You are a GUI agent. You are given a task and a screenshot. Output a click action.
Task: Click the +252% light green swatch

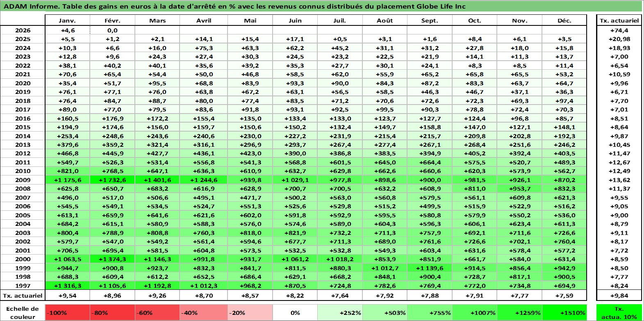tap(340, 312)
